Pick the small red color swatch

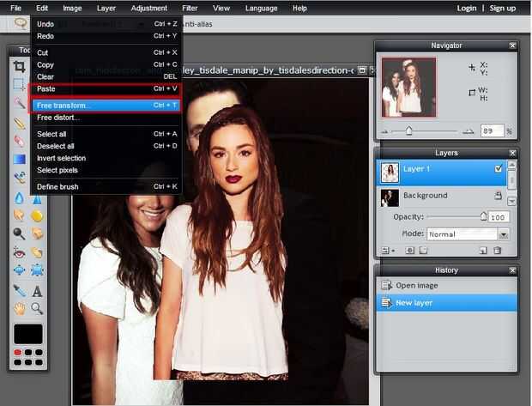[18, 352]
